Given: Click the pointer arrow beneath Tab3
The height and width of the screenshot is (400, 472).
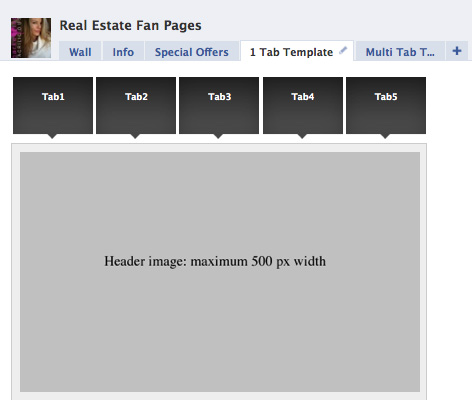Looking at the screenshot, I should pos(218,136).
